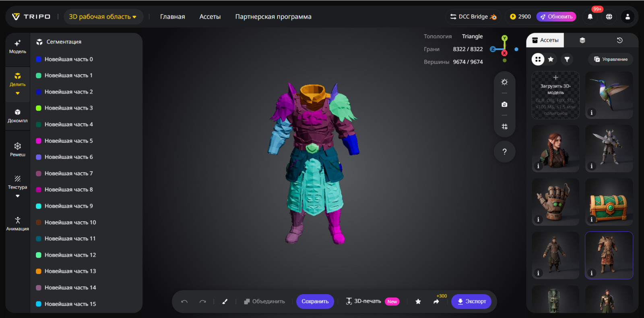Toggle the grid settings icon
644x318 pixels.
(504, 127)
